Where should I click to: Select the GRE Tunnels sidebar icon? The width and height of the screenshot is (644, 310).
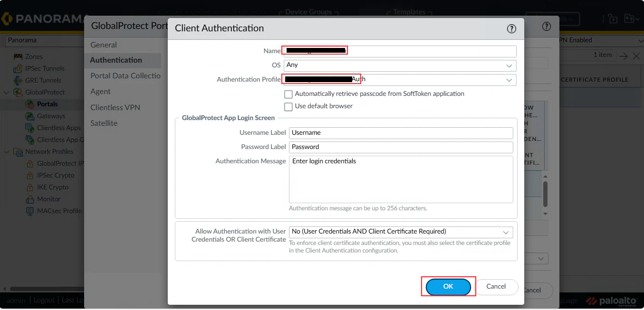coord(18,80)
